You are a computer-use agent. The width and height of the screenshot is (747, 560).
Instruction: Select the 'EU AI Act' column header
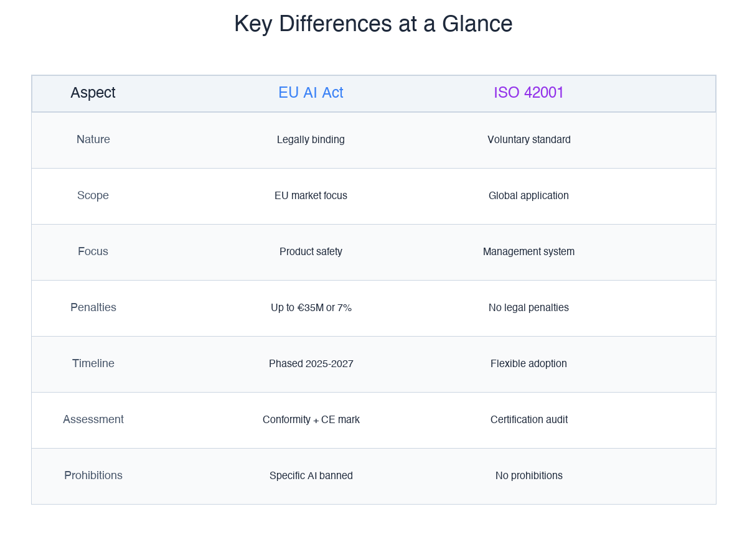[x=311, y=92]
